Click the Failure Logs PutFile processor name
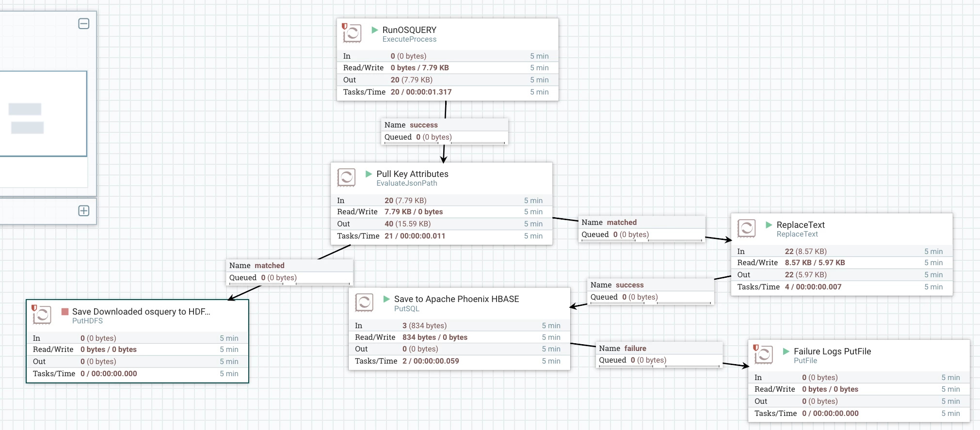The height and width of the screenshot is (430, 980). (833, 351)
